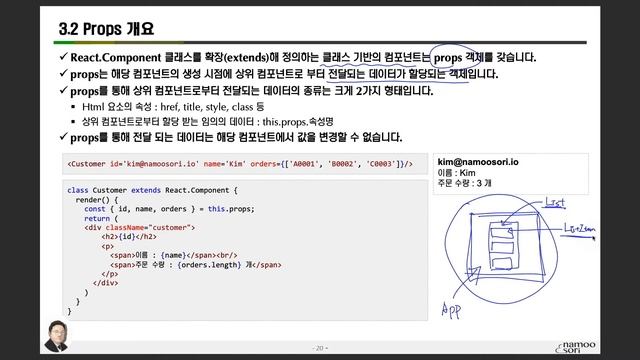Image resolution: width=640 pixels, height=360 pixels.
Task: Click the "render() {" code line
Action: coord(97,200)
